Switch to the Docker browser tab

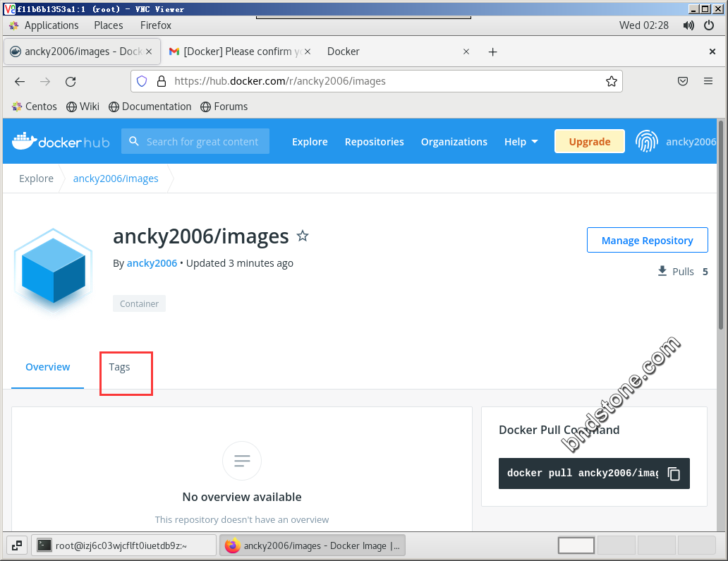pos(399,52)
